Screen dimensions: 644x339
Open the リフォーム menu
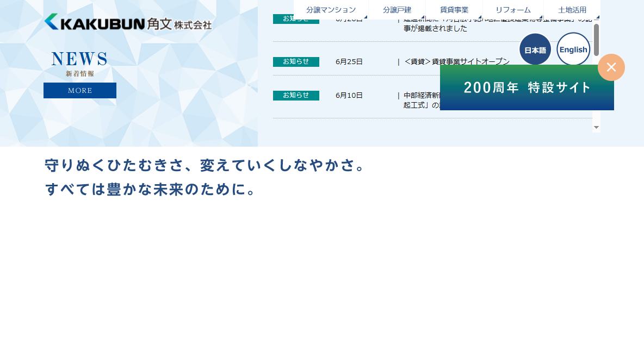pyautogui.click(x=513, y=10)
